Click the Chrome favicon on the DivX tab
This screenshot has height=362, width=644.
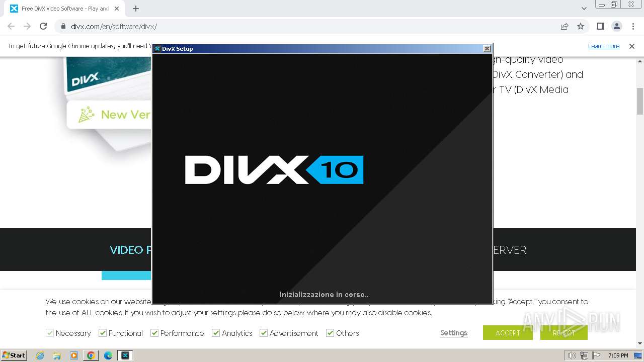coord(14,9)
